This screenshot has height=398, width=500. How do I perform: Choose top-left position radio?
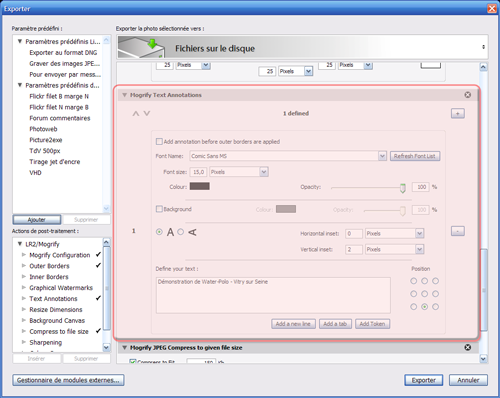[414, 281]
